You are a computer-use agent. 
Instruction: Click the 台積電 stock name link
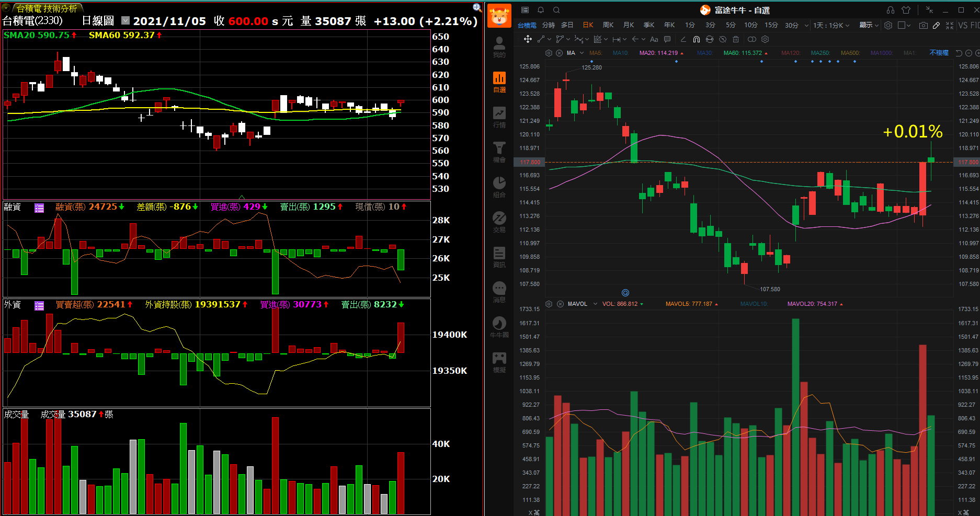pos(527,25)
